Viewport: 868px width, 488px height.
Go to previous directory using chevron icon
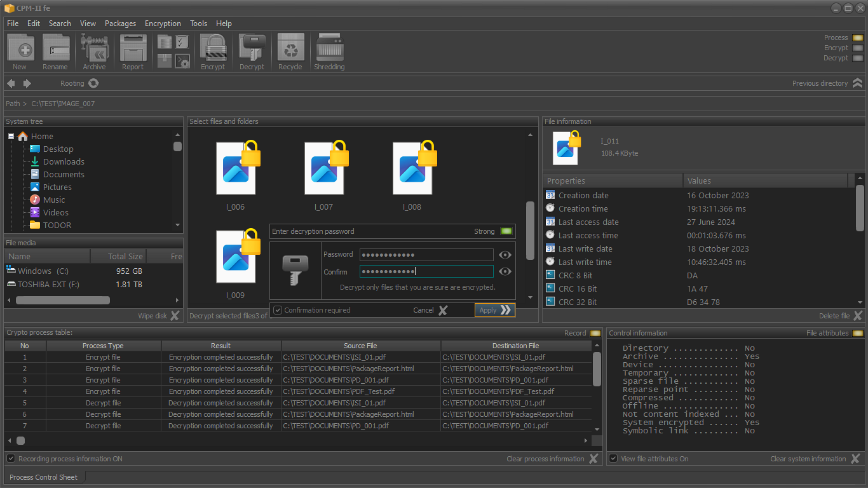(857, 83)
